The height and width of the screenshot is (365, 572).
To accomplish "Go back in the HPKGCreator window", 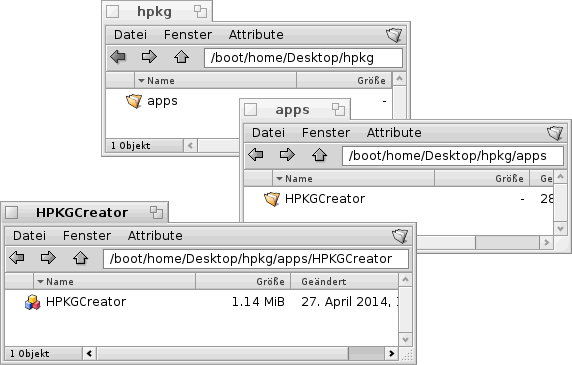I will [x=17, y=258].
